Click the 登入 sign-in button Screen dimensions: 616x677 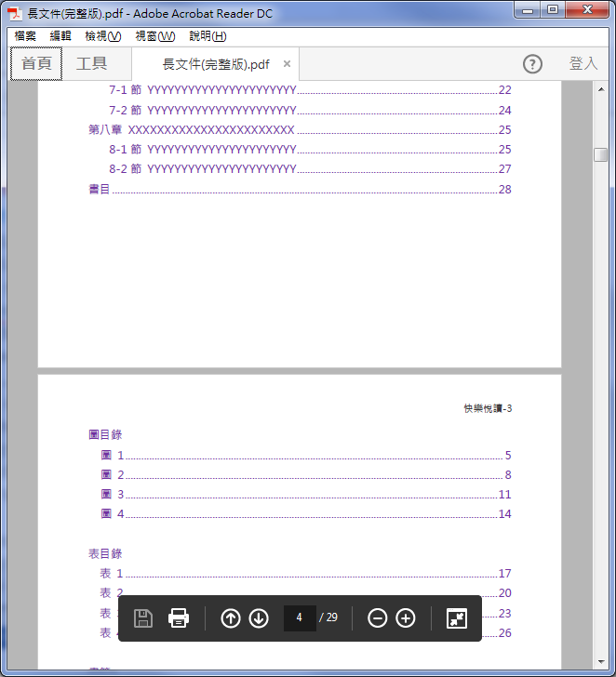coord(583,63)
